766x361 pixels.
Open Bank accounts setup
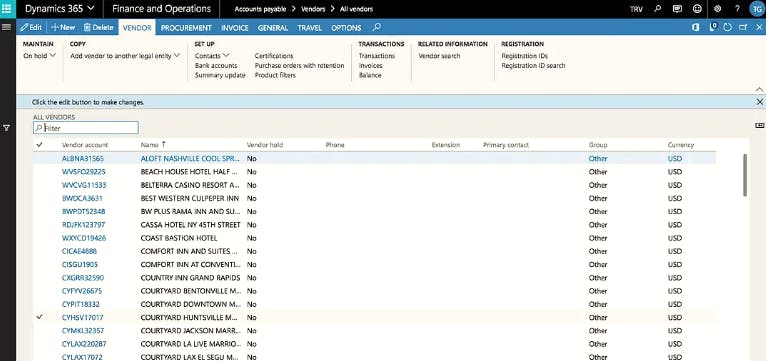pyautogui.click(x=216, y=65)
